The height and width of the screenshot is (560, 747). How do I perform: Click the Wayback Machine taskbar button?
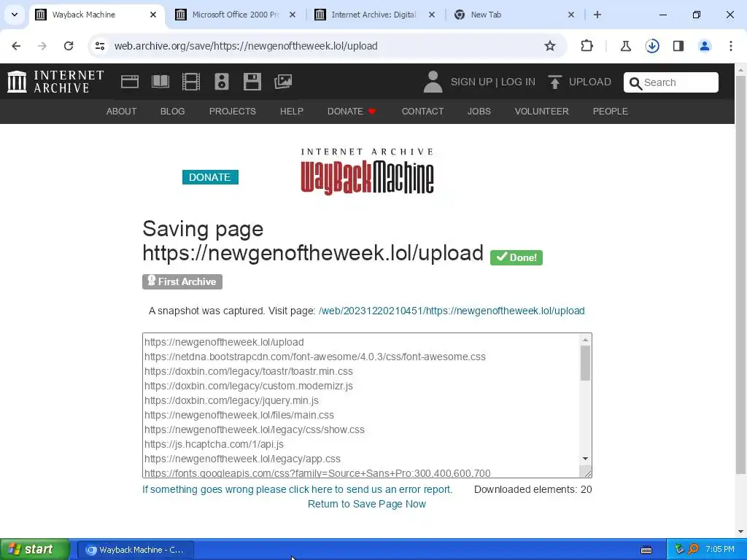(x=136, y=550)
